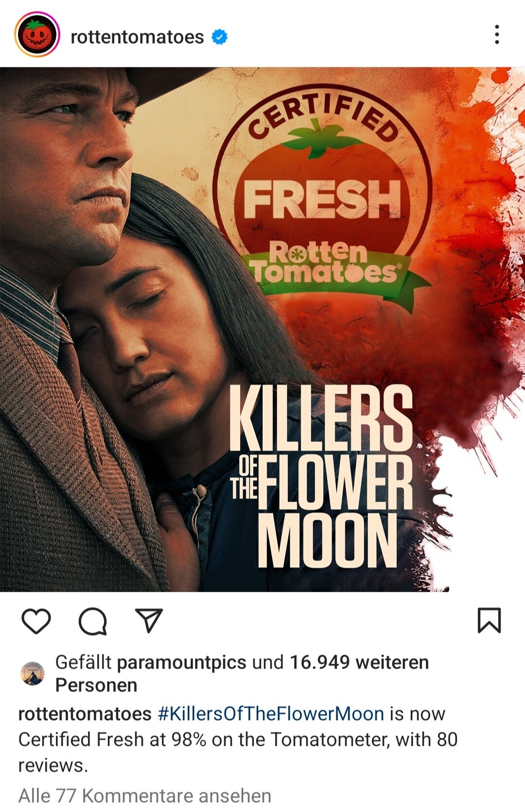This screenshot has height=812, width=525.
Task: Tap the caption text about 98% Tomatometer
Action: 238,740
